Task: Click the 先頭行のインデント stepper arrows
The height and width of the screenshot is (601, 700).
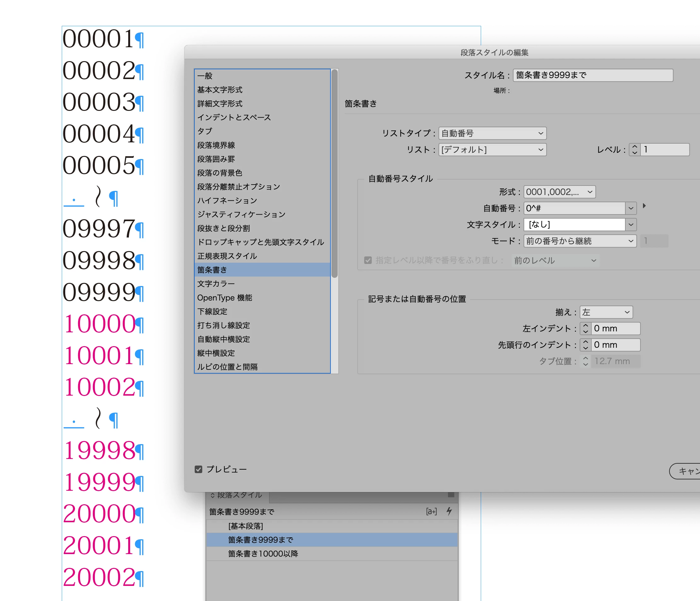Action: 585,345
